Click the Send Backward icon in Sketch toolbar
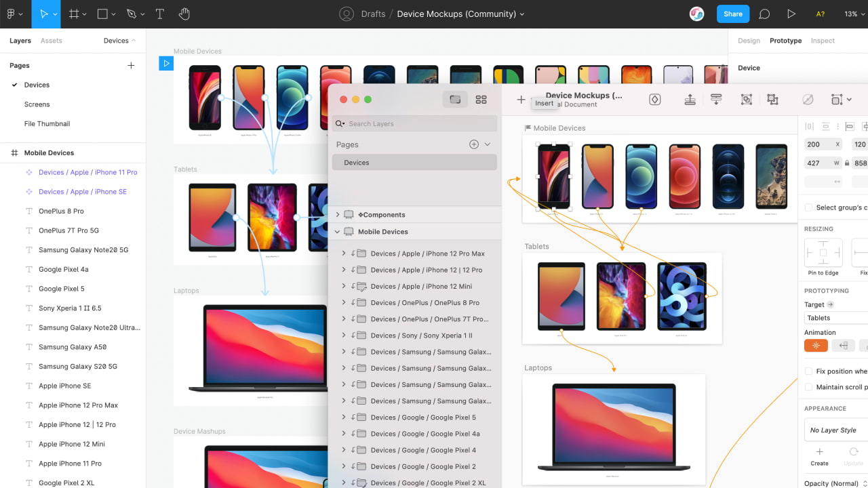Viewport: 868px width, 488px height. [x=716, y=99]
